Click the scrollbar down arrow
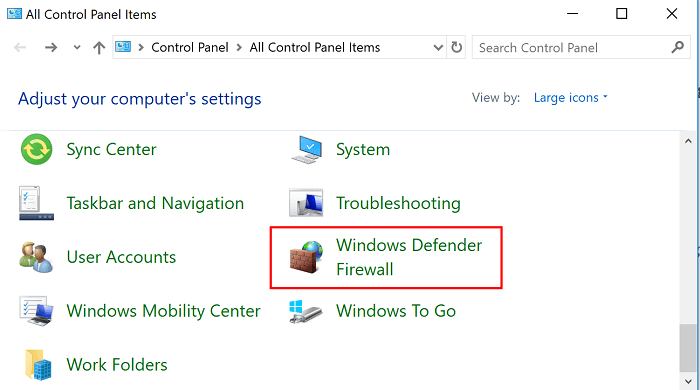The width and height of the screenshot is (700, 390). tap(688, 382)
